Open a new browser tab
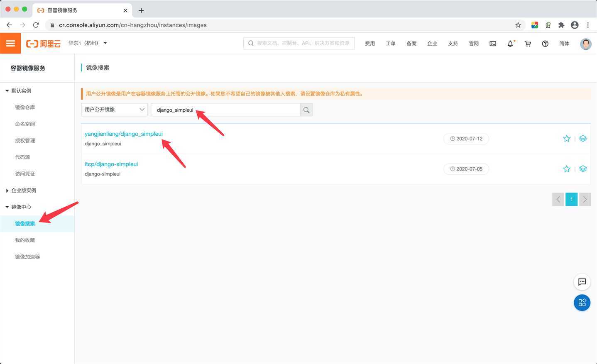 point(141,10)
